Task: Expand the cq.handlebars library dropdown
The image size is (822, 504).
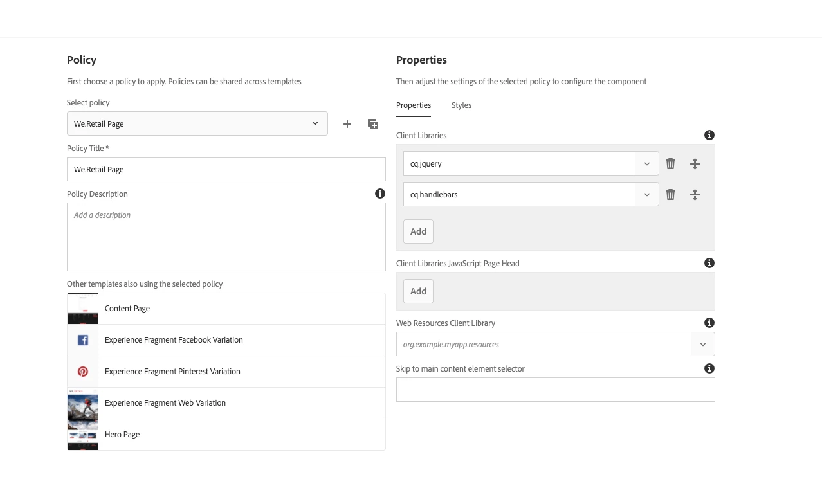Action: (x=646, y=195)
